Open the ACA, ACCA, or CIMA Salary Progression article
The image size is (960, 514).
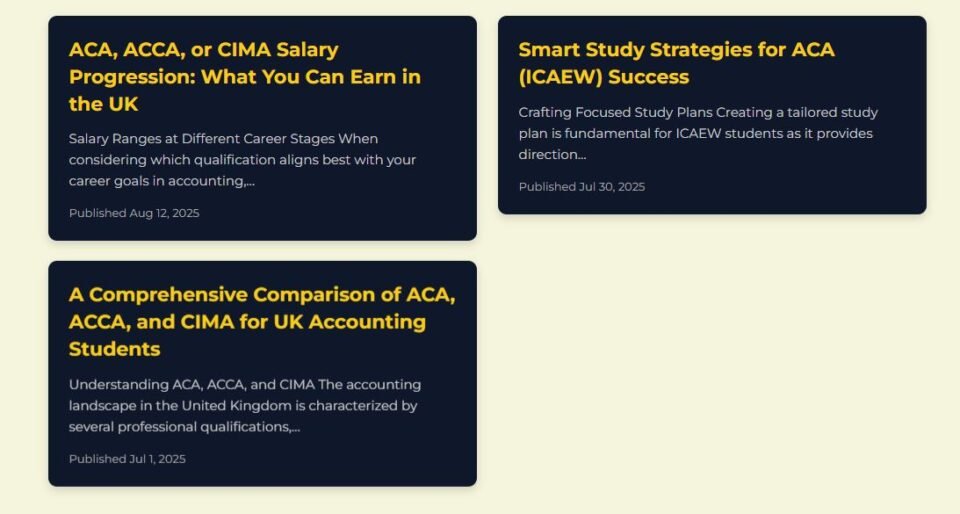pos(244,76)
